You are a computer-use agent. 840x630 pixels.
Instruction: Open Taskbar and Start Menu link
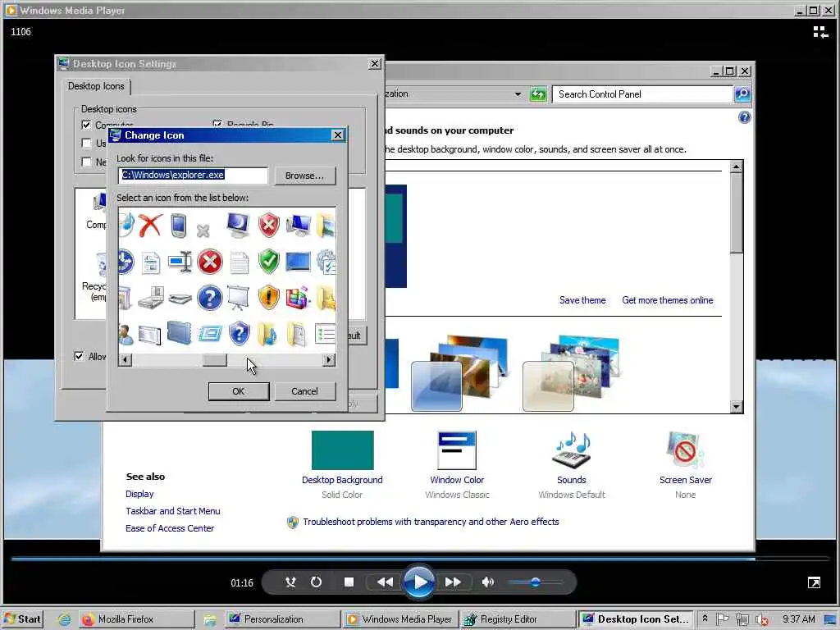(172, 511)
